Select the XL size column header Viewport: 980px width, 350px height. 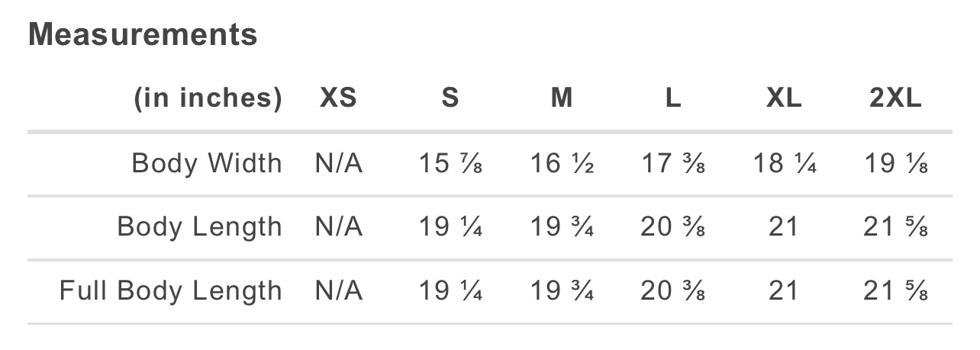(x=784, y=98)
